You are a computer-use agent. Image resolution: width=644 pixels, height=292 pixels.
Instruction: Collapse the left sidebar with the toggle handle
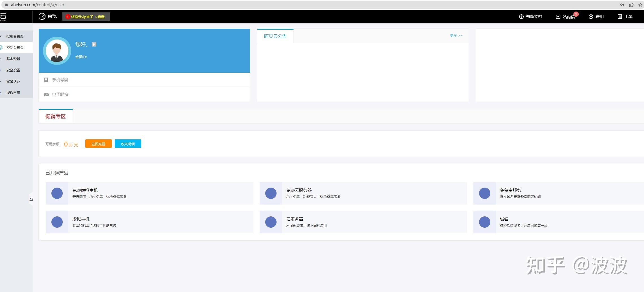31,199
